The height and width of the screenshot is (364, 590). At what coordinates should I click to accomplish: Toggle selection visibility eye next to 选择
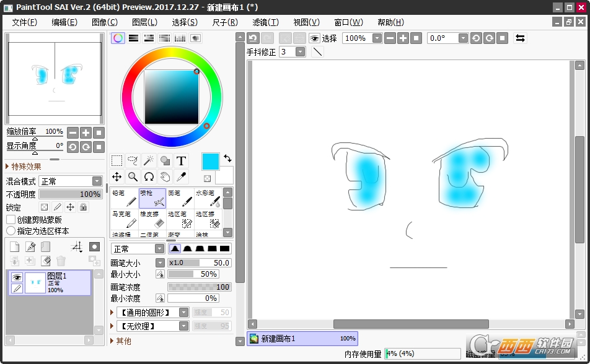click(x=314, y=38)
